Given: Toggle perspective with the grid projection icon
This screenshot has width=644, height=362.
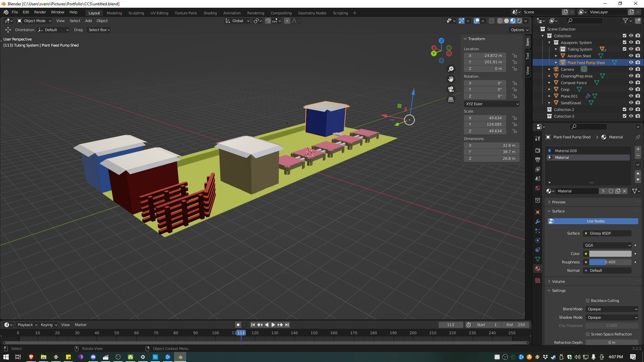Looking at the screenshot, I should pyautogui.click(x=451, y=100).
